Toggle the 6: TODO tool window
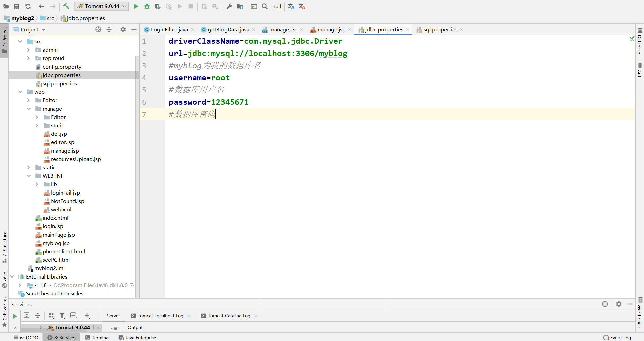 coord(26,338)
